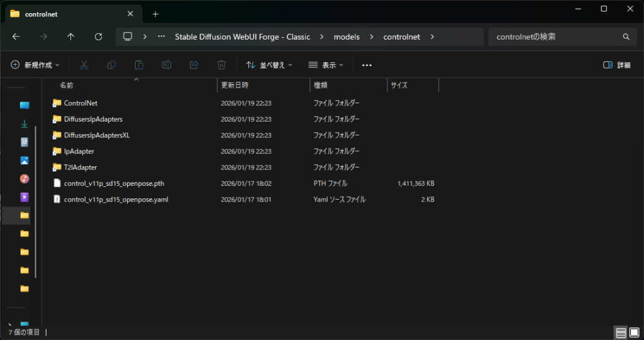Click the controlnetの検索 search field
Viewport: 644px width, 340px height.
(x=557, y=37)
